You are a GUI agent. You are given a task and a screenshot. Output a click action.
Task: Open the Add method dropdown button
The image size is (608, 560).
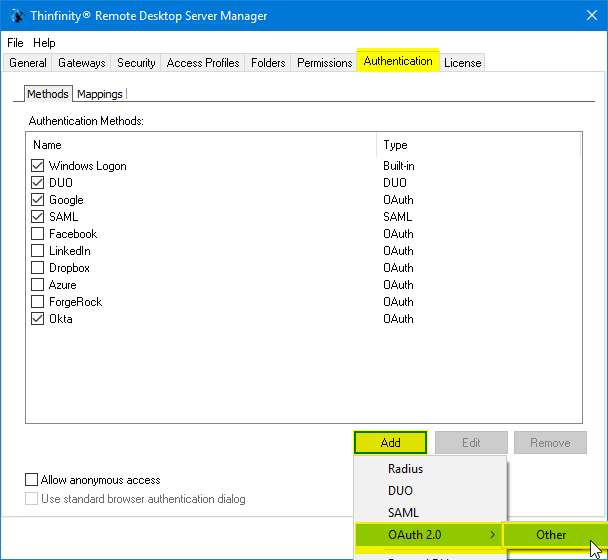click(x=390, y=443)
